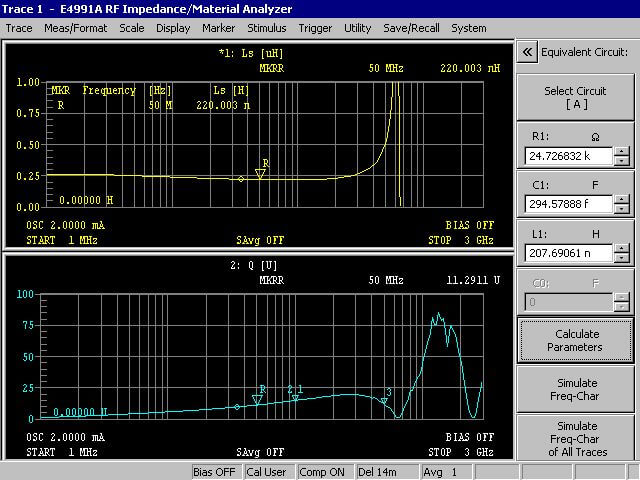
Task: Open the Utility menu
Action: coord(358,28)
